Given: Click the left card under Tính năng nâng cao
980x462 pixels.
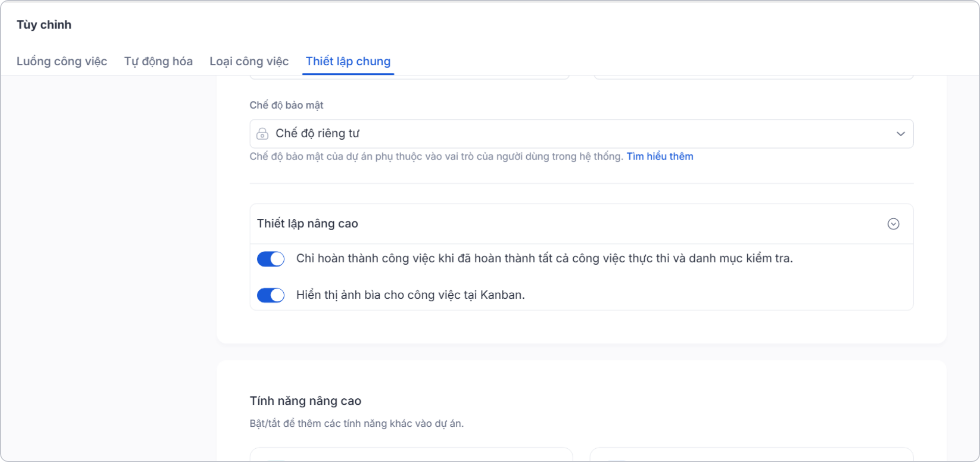Looking at the screenshot, I should point(411,456).
